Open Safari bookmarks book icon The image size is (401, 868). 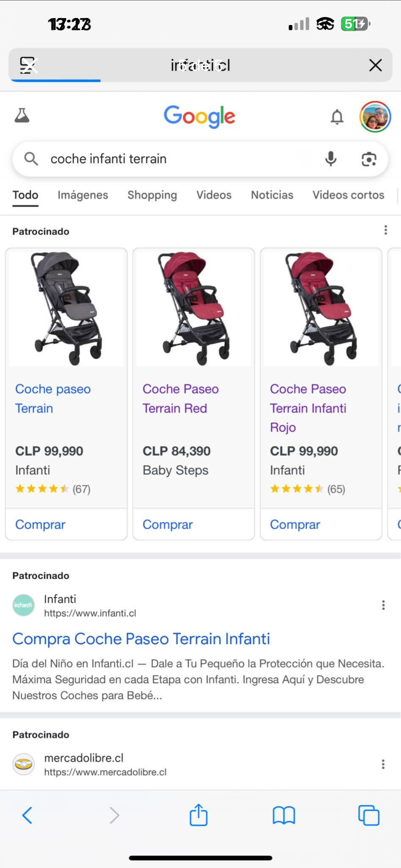click(284, 816)
